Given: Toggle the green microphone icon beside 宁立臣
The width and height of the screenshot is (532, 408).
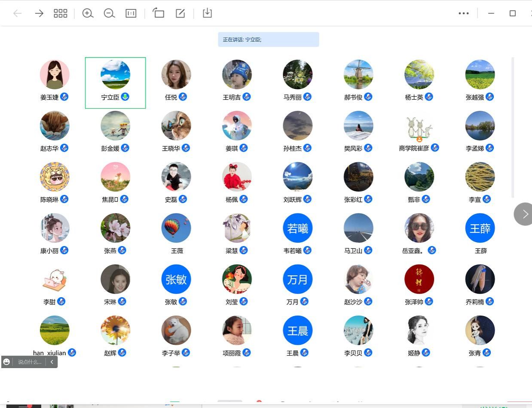Looking at the screenshot, I should (x=125, y=97).
